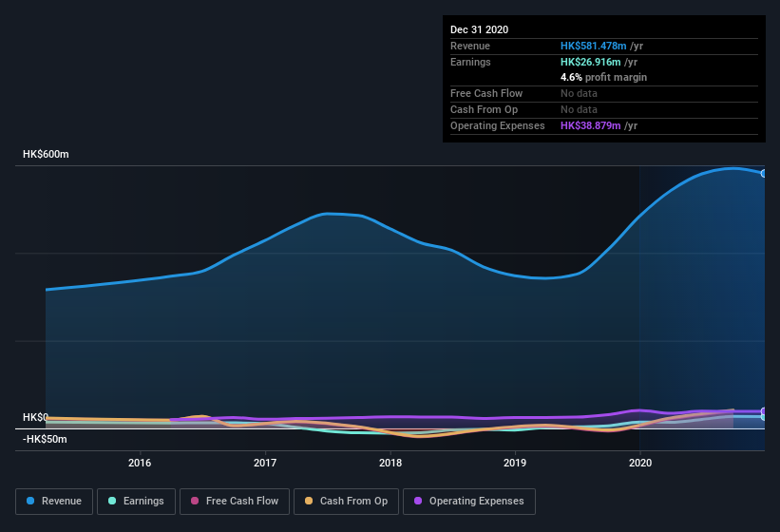The width and height of the screenshot is (780, 532).
Task: Toggle the Cash From Op legend button
Action: point(346,502)
